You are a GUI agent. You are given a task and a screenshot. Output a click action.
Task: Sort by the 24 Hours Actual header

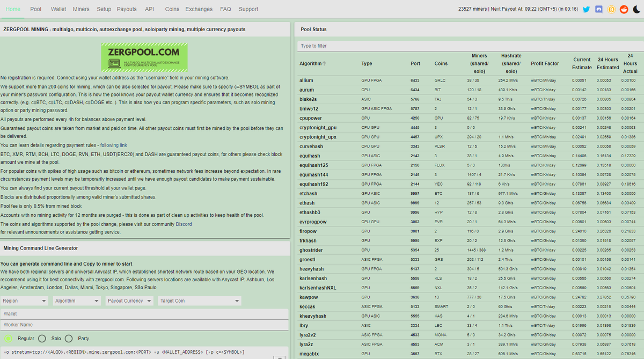click(x=631, y=63)
